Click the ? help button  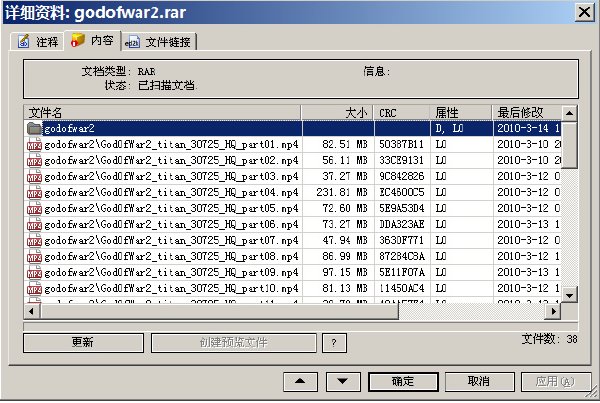click(334, 342)
